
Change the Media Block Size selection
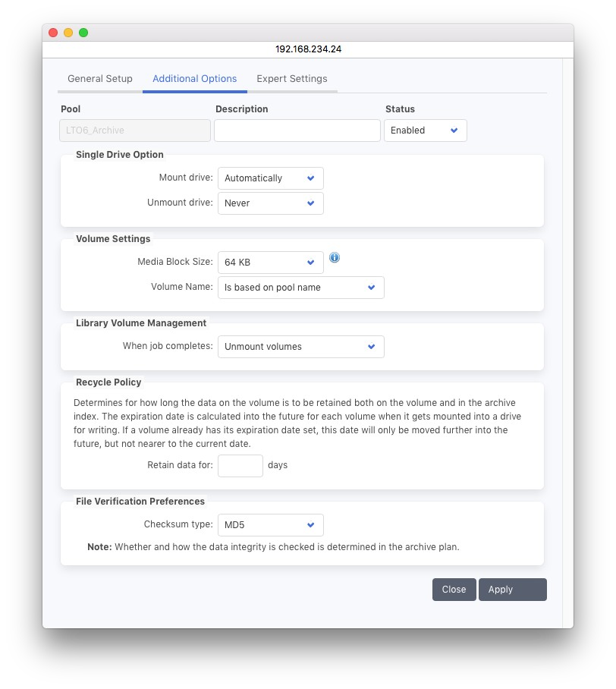[x=270, y=263]
